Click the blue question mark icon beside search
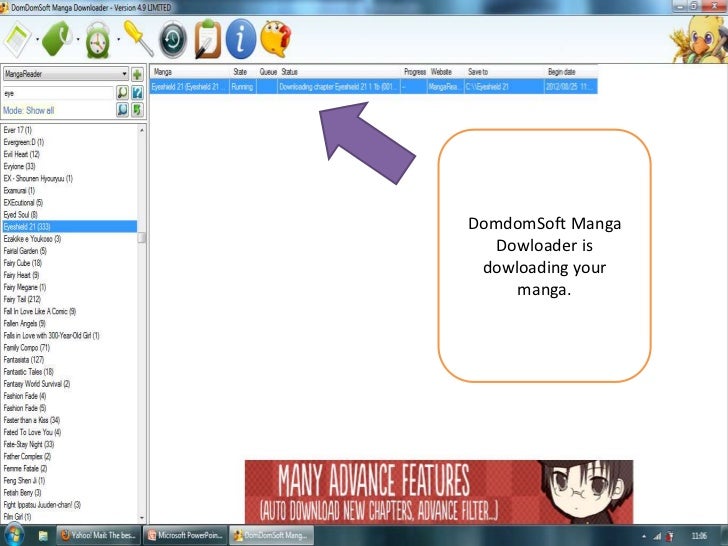728x546 pixels. click(137, 93)
